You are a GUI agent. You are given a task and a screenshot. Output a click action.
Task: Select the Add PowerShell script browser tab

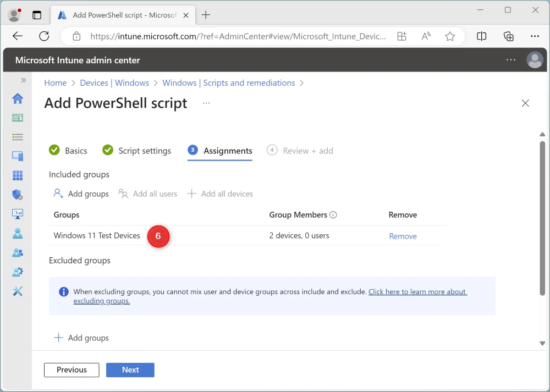click(123, 15)
